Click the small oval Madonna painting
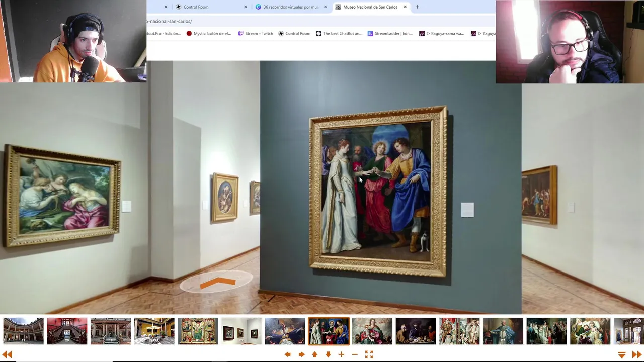 225,197
